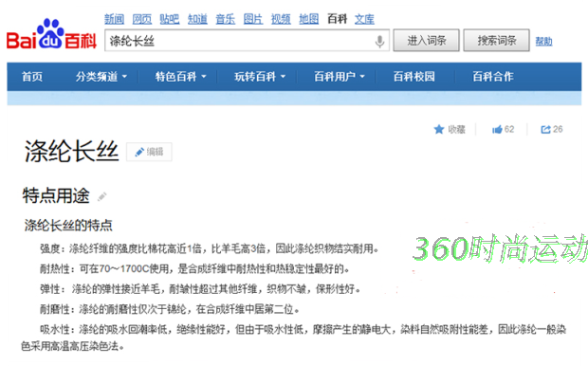Click the 进入词条 button
The width and height of the screenshot is (588, 366).
pyautogui.click(x=427, y=40)
